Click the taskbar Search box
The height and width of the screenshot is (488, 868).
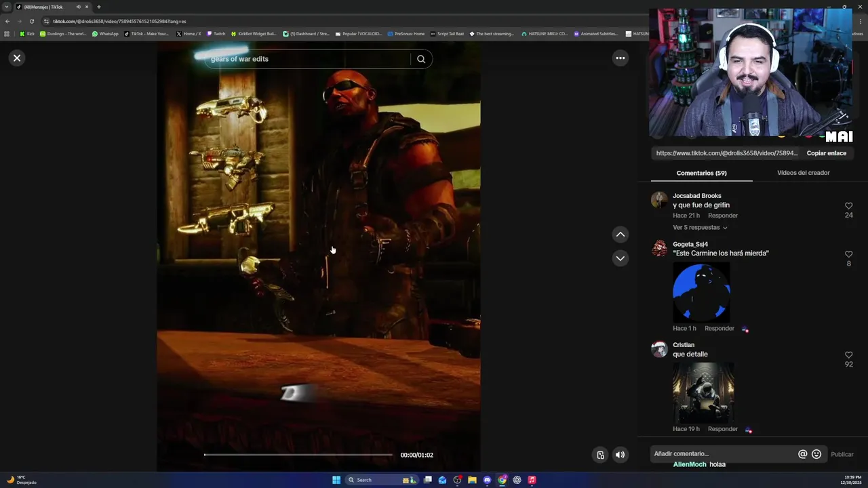pyautogui.click(x=382, y=480)
